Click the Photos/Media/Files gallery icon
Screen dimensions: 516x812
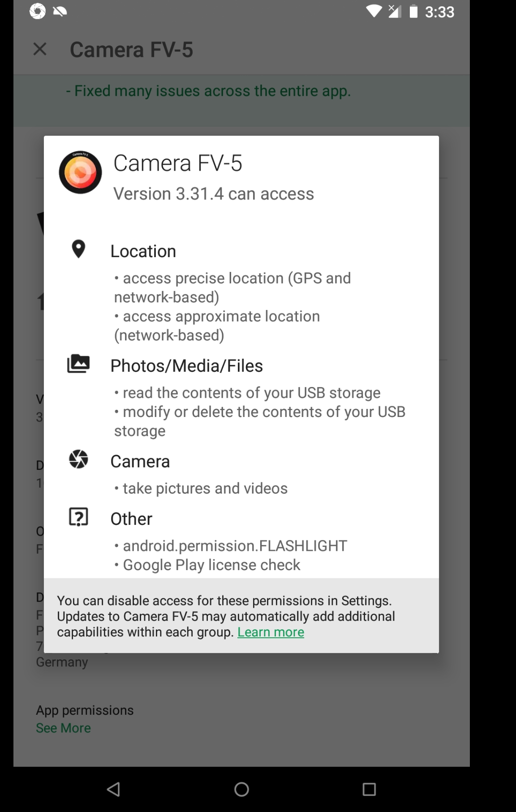pyautogui.click(x=78, y=364)
